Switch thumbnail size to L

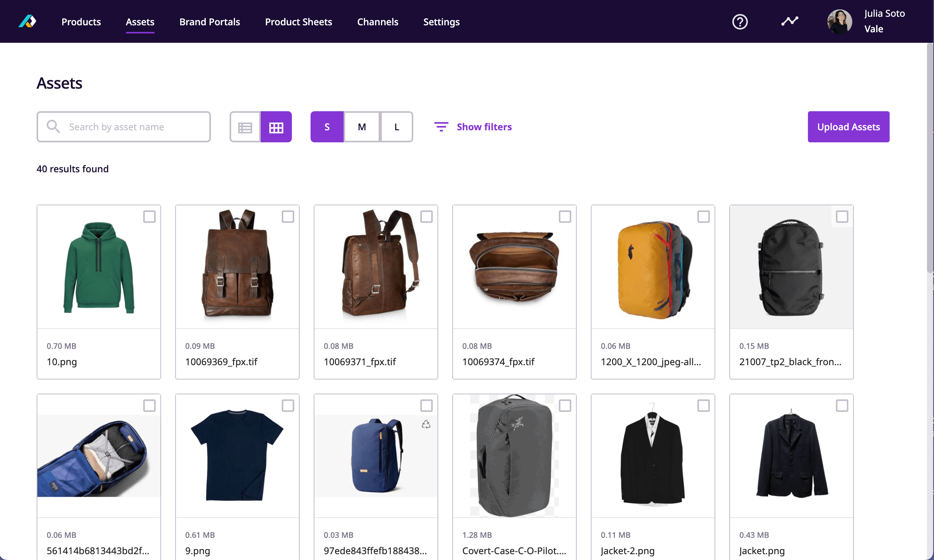pyautogui.click(x=396, y=127)
